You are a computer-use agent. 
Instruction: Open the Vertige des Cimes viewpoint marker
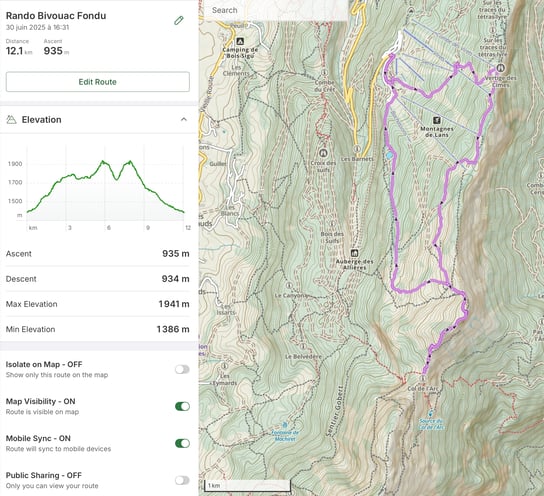point(500,67)
